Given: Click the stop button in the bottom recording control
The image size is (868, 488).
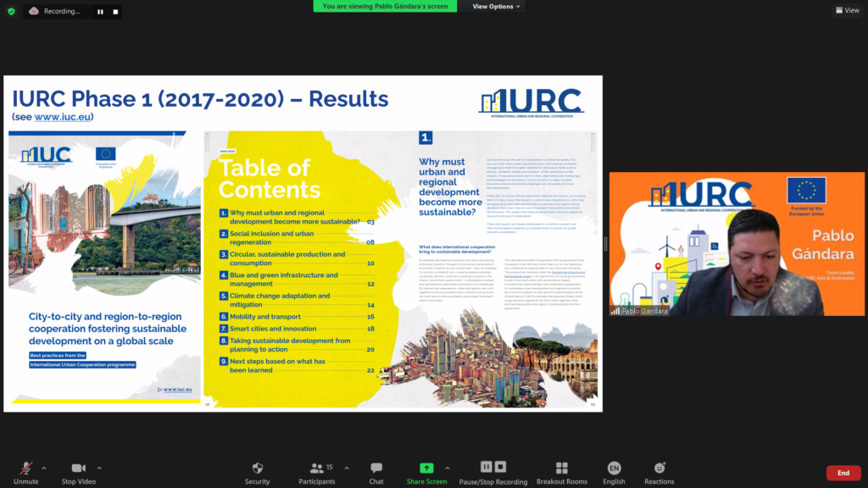Looking at the screenshot, I should (500, 467).
